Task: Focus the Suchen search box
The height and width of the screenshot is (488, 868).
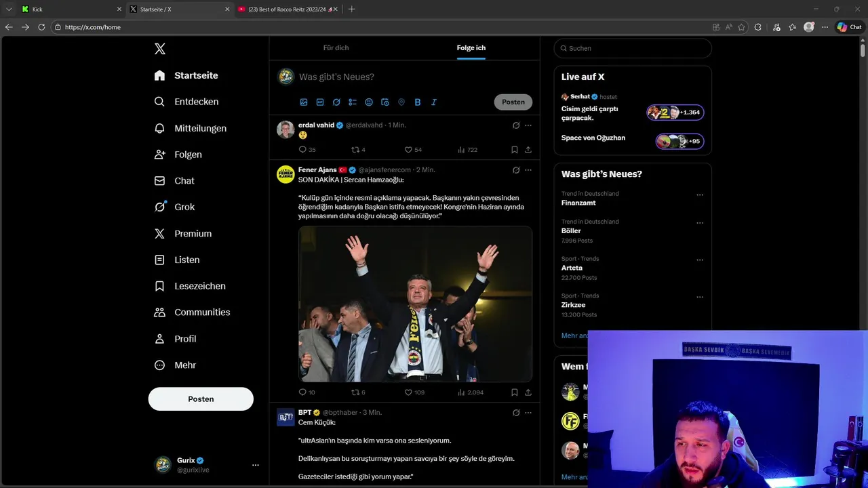Action: pos(633,48)
